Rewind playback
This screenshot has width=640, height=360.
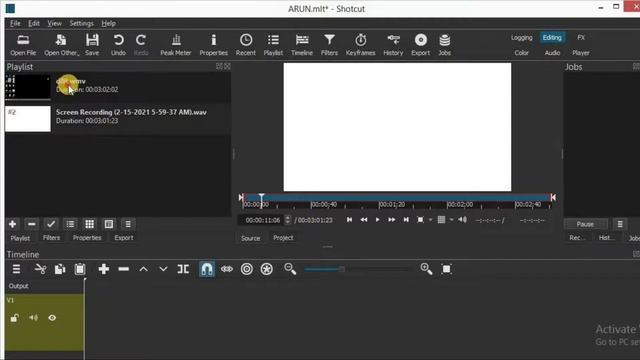click(x=364, y=220)
